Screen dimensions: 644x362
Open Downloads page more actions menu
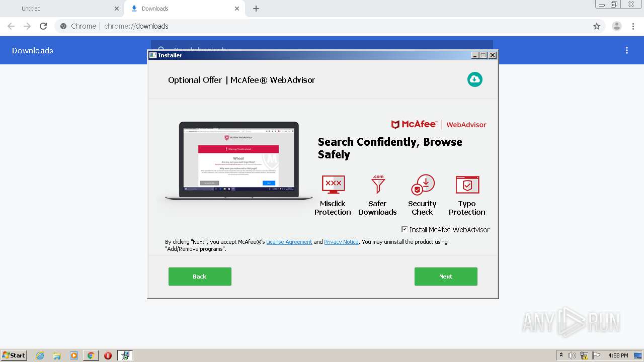[x=627, y=50]
